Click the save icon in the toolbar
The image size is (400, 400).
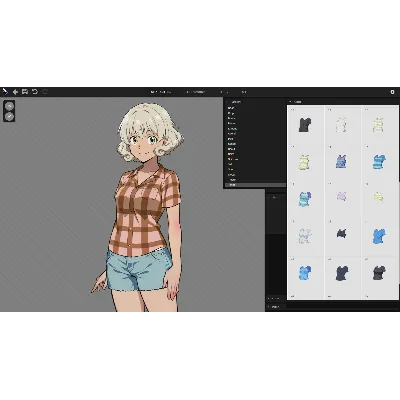[x=25, y=92]
